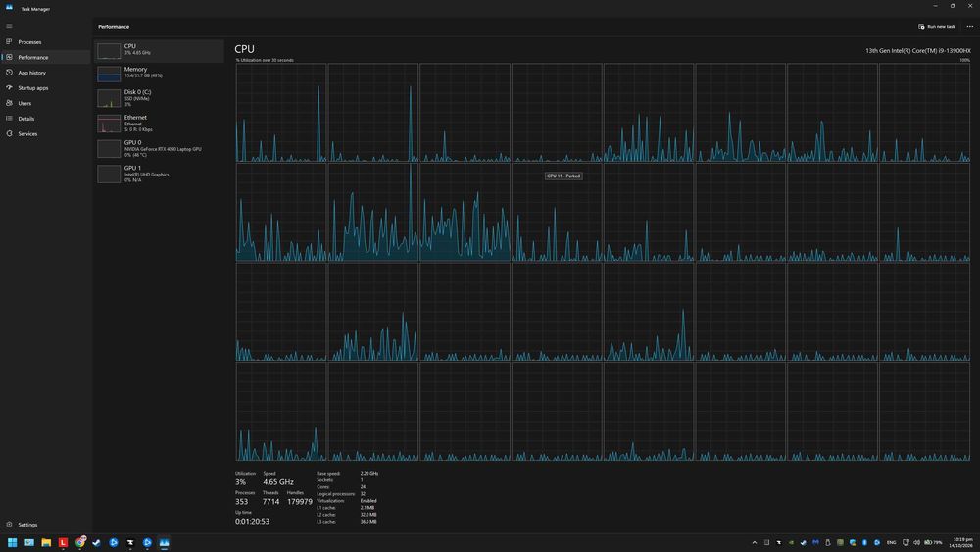Go to Startup apps page

[x=45, y=88]
